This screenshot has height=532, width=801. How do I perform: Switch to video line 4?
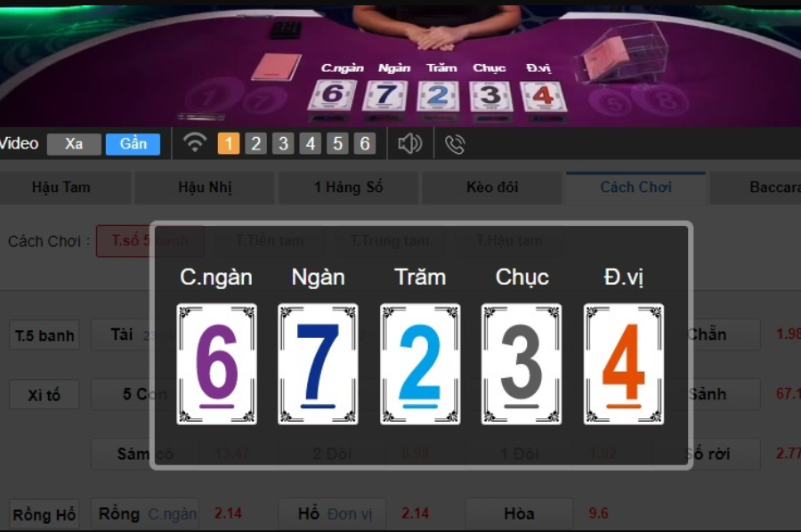(310, 143)
